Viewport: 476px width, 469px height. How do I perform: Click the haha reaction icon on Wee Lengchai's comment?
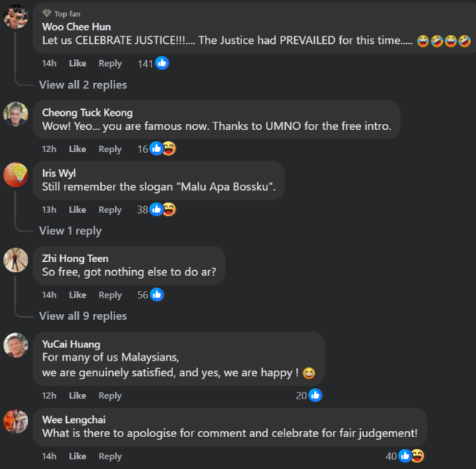coord(417,456)
